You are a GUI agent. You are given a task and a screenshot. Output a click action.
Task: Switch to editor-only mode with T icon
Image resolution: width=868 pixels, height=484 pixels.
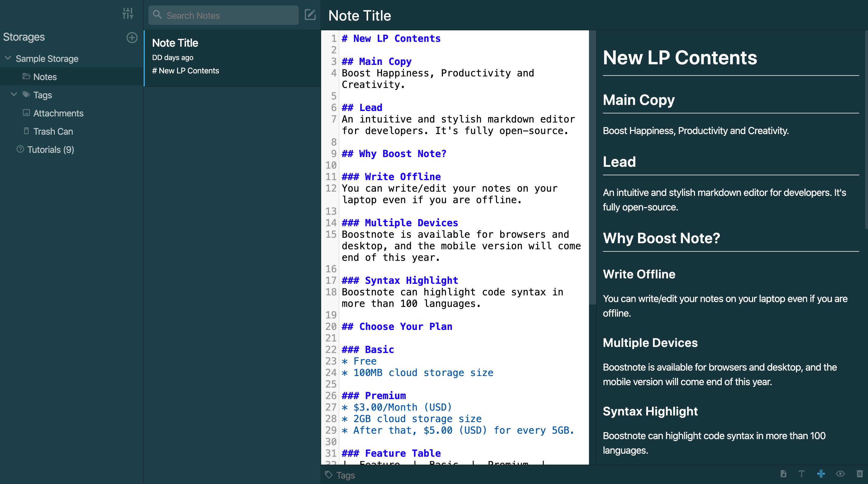[802, 474]
